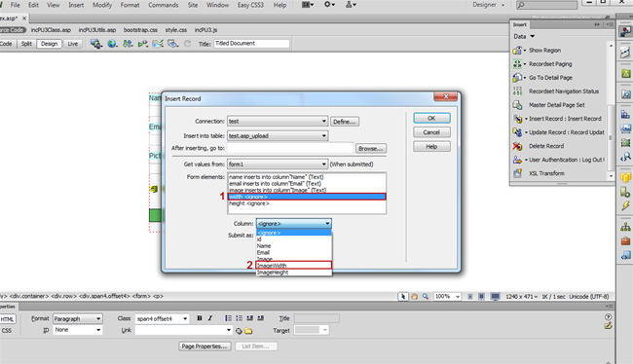Choose ImageWidth in the Column list
The height and width of the screenshot is (364, 633).
[294, 266]
